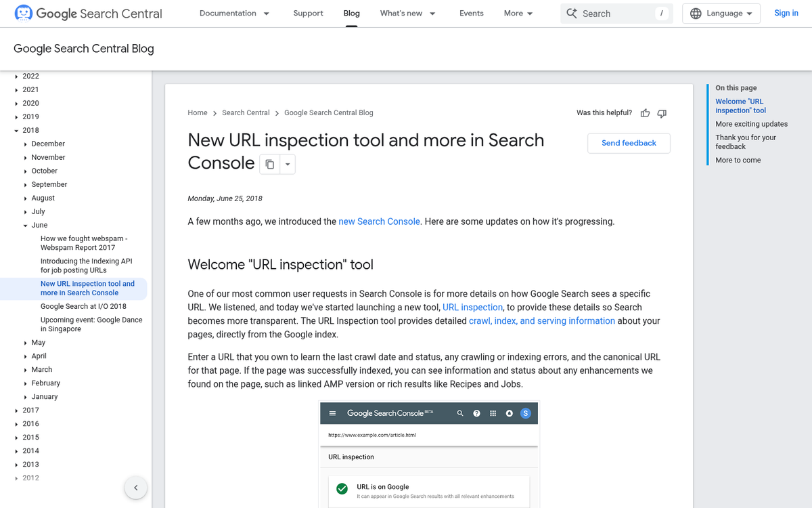Switch to the Blog tab
Screen dimensions: 812x508
[351, 13]
